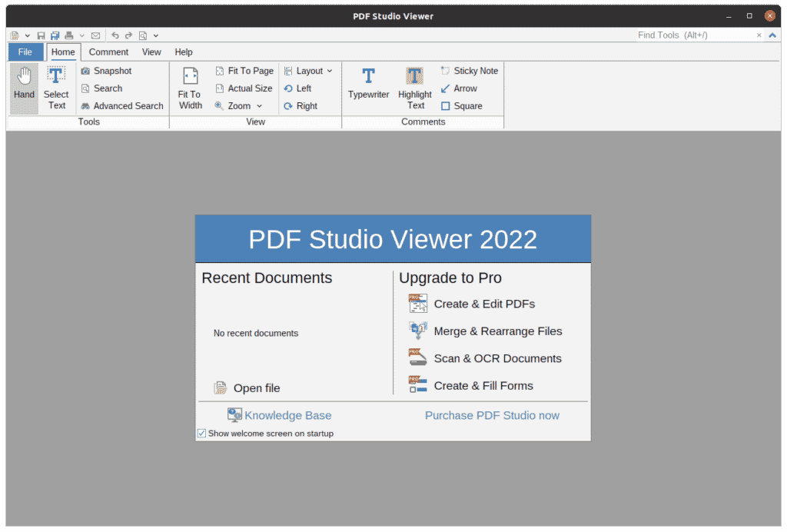Open the Knowledge Base link
Image resolution: width=787 pixels, height=532 pixels.
click(x=280, y=416)
